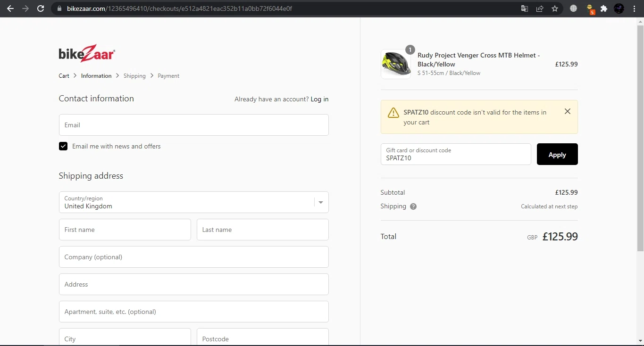The width and height of the screenshot is (644, 346).
Task: Open Chrome three-dot menu
Action: coord(634,8)
